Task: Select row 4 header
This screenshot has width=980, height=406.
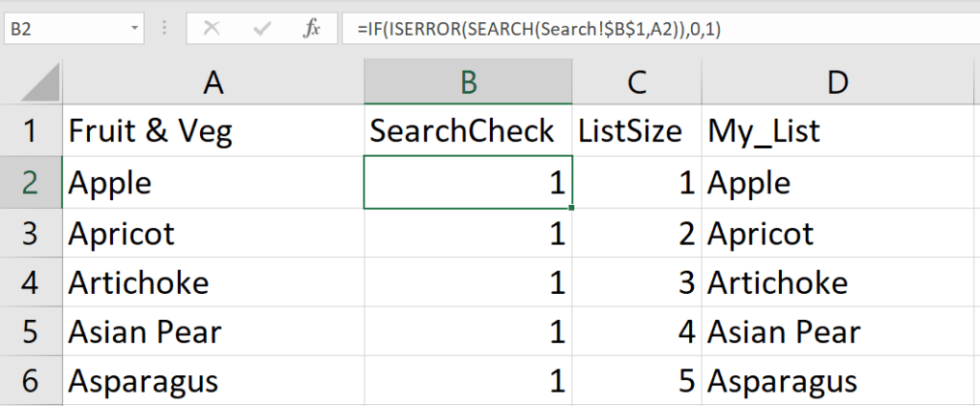Action: click(31, 282)
